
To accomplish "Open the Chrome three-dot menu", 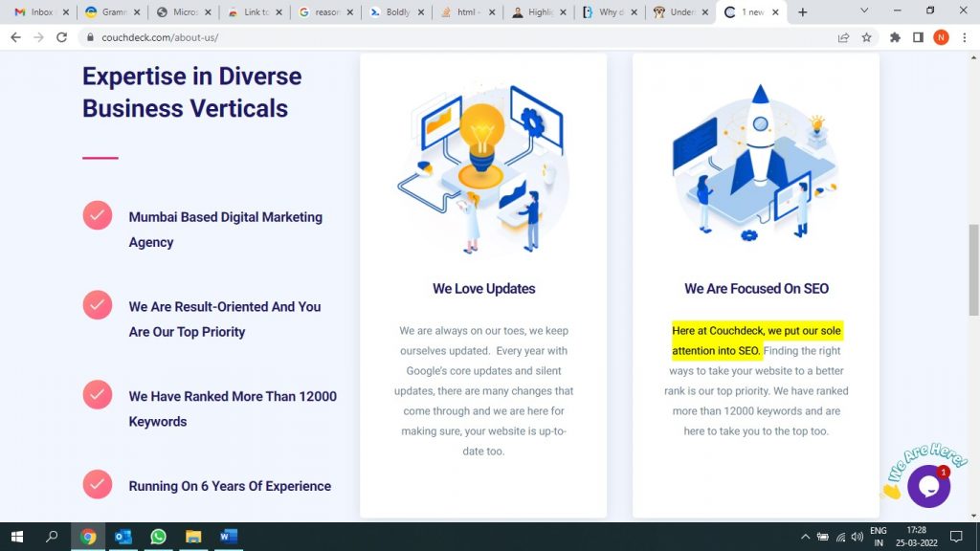I will (x=965, y=37).
